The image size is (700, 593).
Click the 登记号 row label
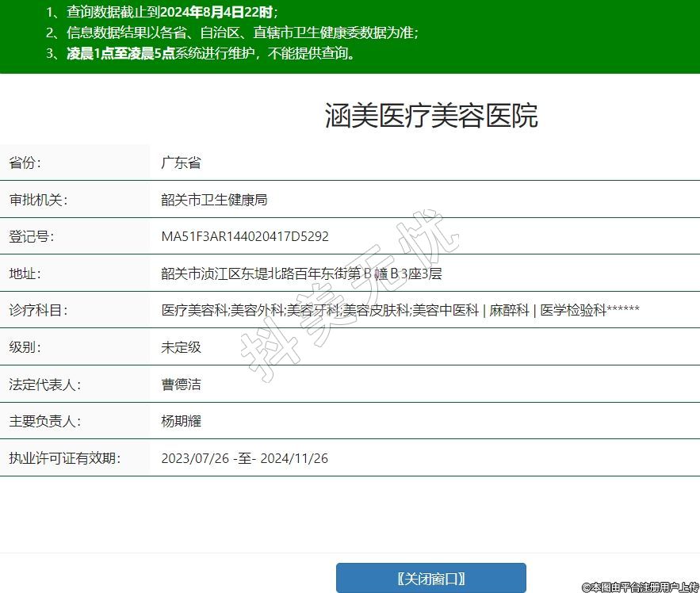(31, 236)
